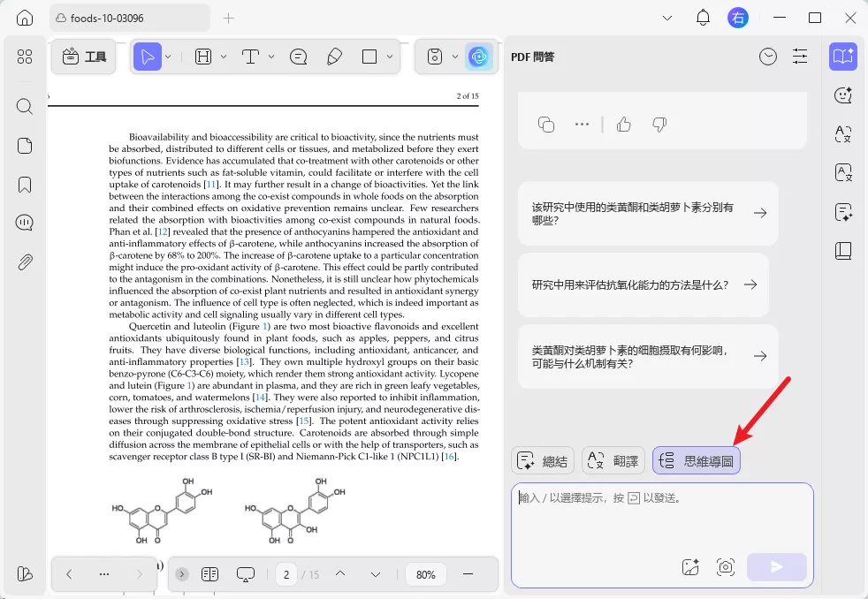Select the comment note tool

(x=299, y=57)
